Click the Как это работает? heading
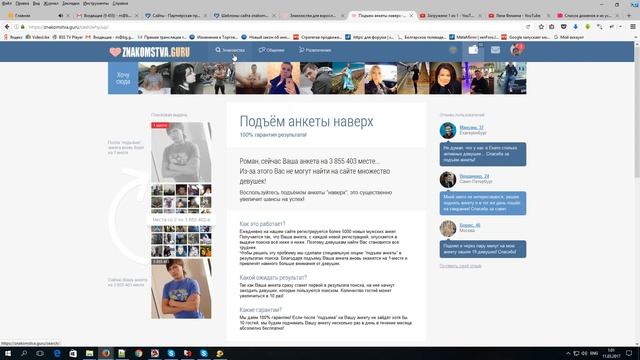 [x=262, y=224]
